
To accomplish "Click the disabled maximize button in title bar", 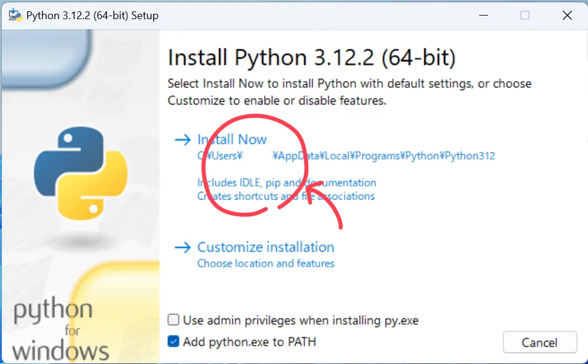I will 525,15.
